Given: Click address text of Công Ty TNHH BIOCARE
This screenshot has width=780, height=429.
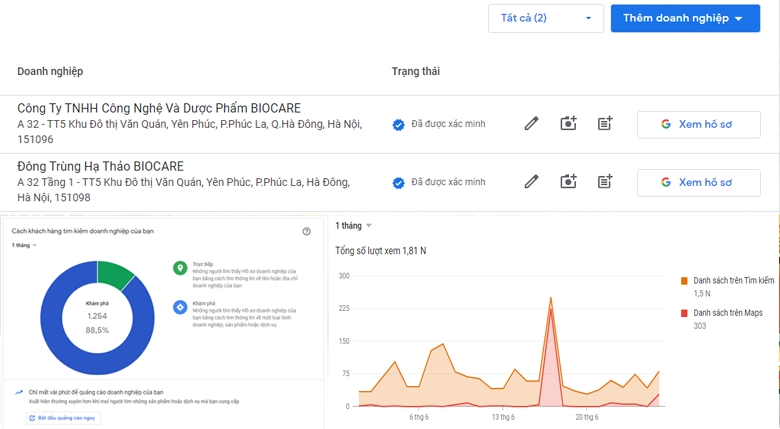Looking at the screenshot, I should [x=190, y=131].
